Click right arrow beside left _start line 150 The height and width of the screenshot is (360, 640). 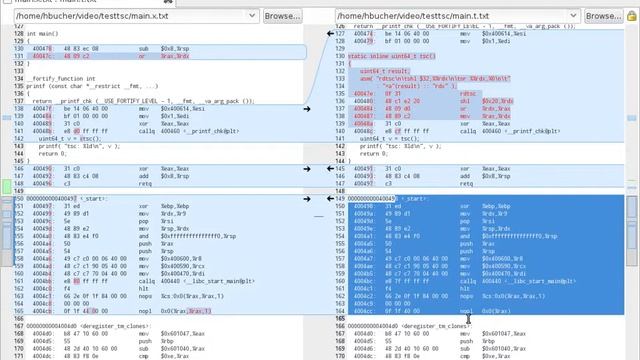click(307, 199)
